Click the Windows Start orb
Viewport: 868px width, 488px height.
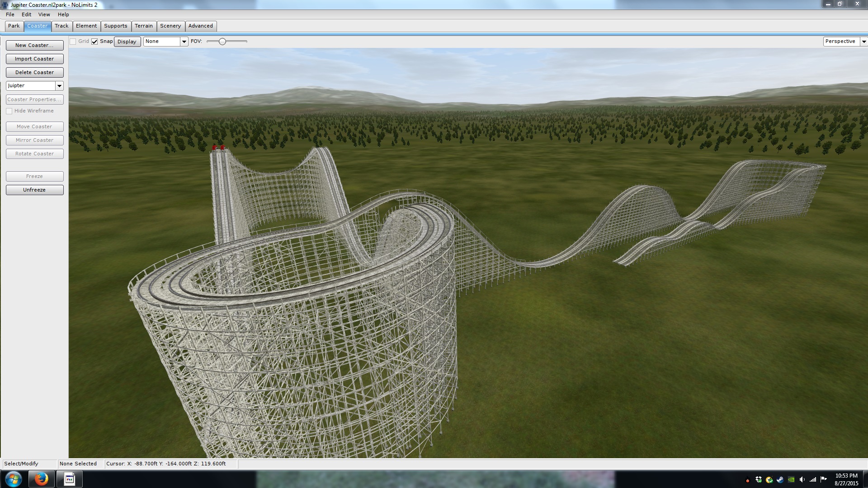[13, 479]
